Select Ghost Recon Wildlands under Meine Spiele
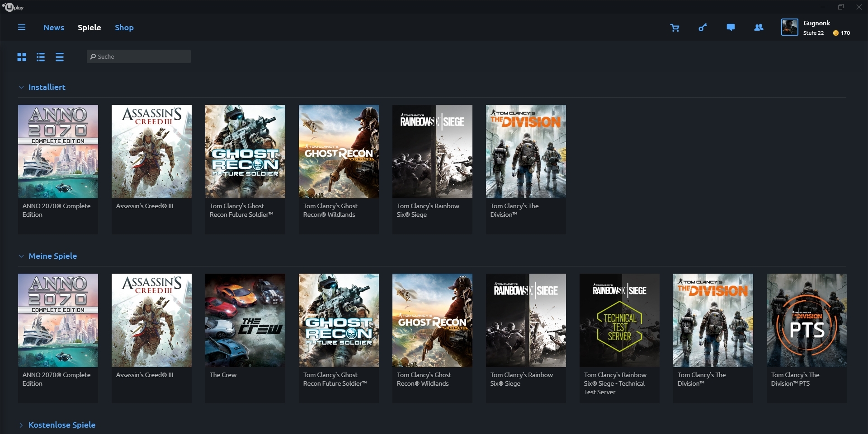 pyautogui.click(x=432, y=320)
